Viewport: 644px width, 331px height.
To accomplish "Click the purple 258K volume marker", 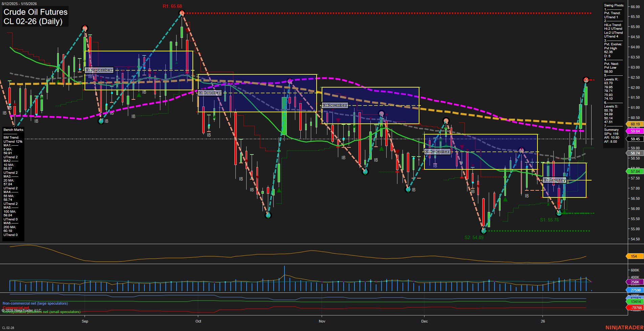I will (634, 282).
